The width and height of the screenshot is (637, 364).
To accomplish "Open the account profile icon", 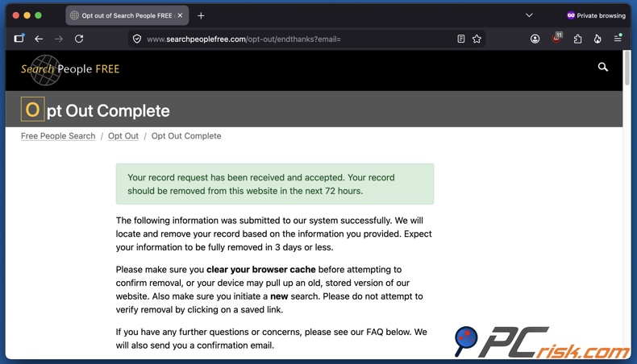I will pyautogui.click(x=535, y=39).
